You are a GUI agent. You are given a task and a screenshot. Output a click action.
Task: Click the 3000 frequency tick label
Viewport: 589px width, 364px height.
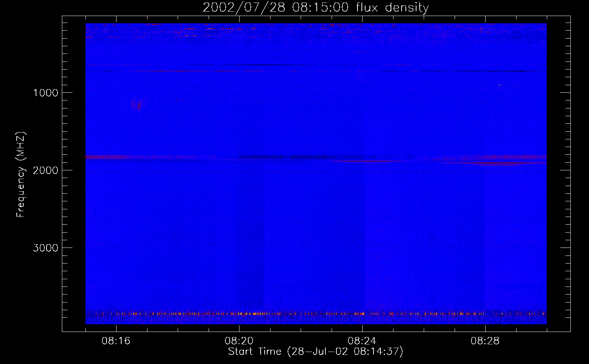click(x=46, y=248)
